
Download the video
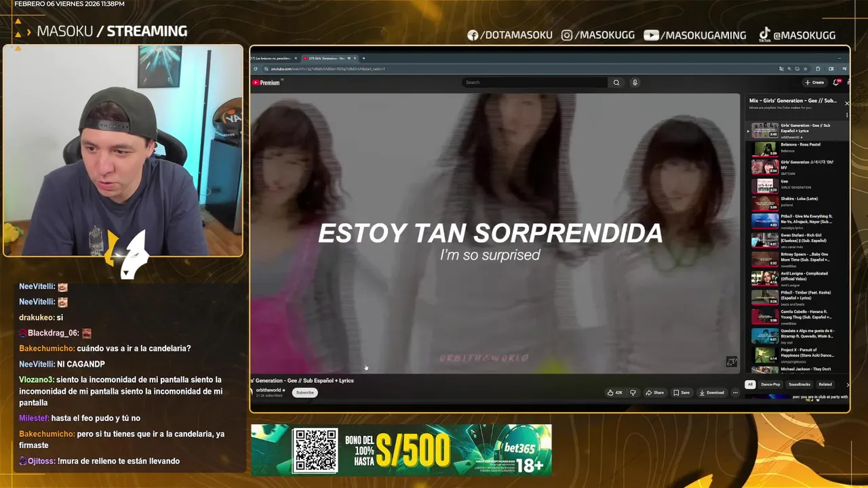tap(712, 392)
